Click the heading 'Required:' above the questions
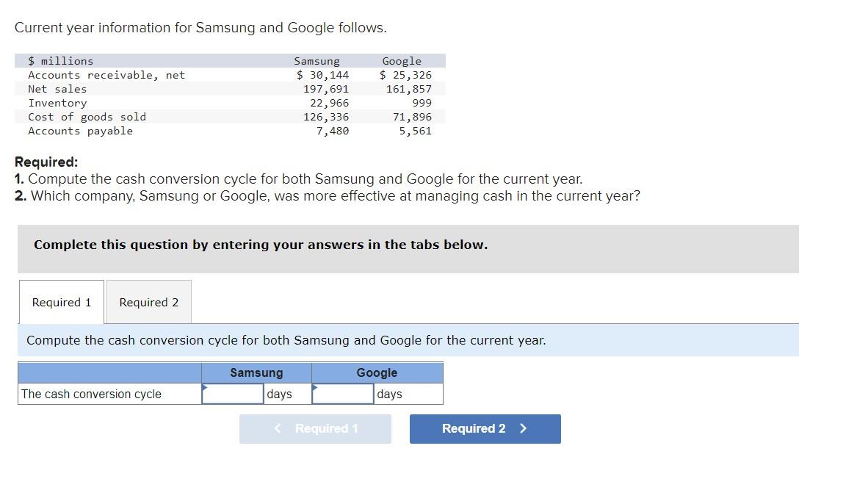868x490 pixels. (x=40, y=161)
